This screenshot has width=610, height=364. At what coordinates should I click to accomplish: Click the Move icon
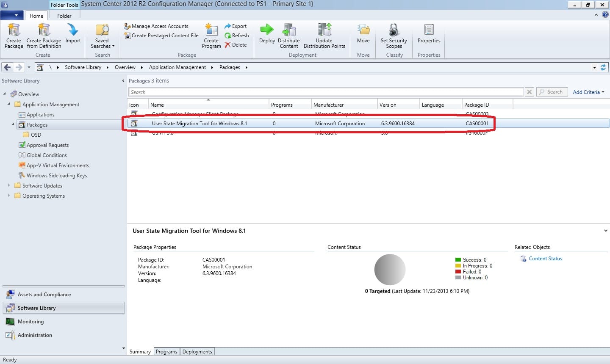point(363,36)
